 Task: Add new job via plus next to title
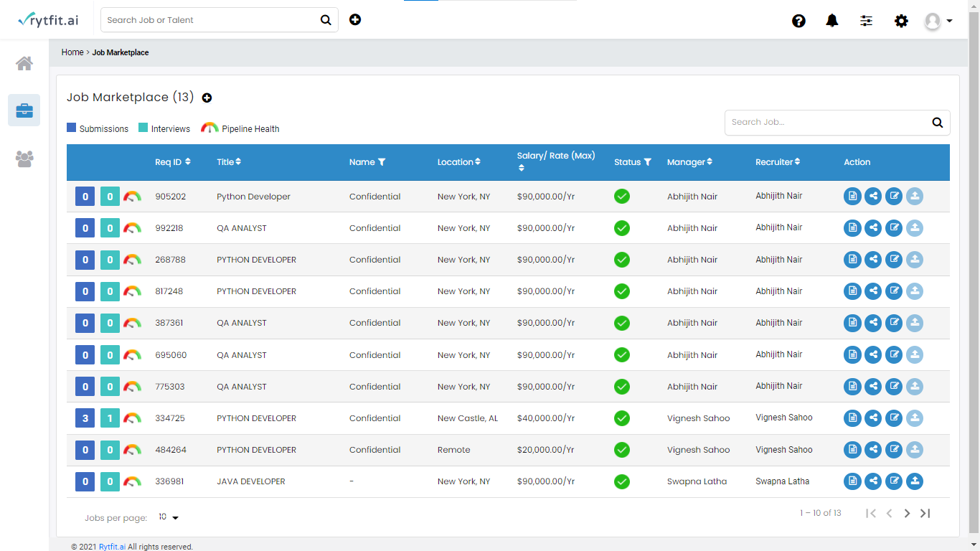point(207,98)
